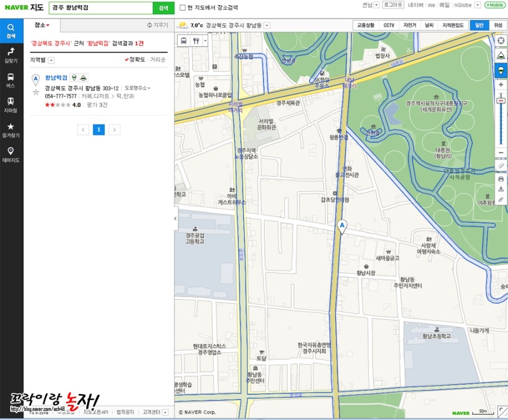The image size is (508, 420).
Task: Toggle the 자전거 bicycle layer
Action: pyautogui.click(x=410, y=25)
